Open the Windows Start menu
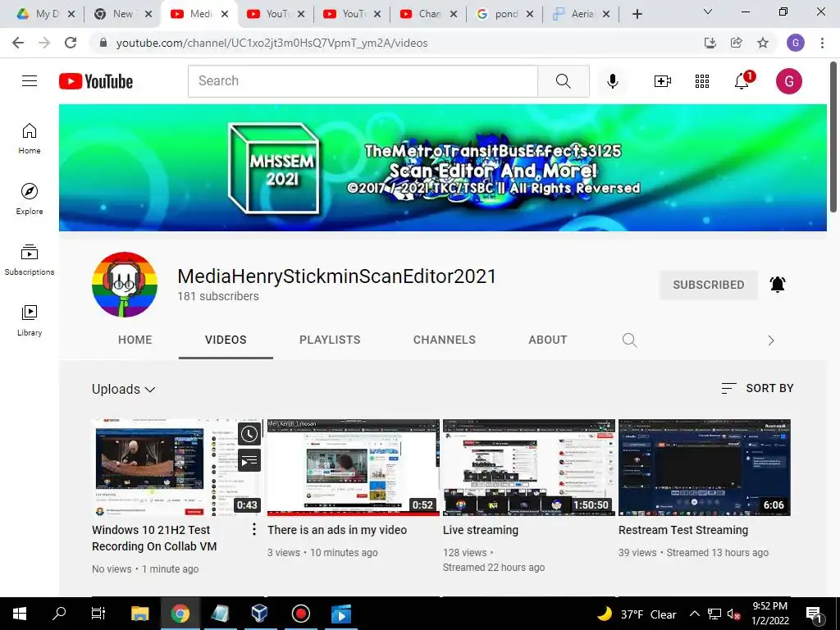This screenshot has width=840, height=630. [x=20, y=614]
